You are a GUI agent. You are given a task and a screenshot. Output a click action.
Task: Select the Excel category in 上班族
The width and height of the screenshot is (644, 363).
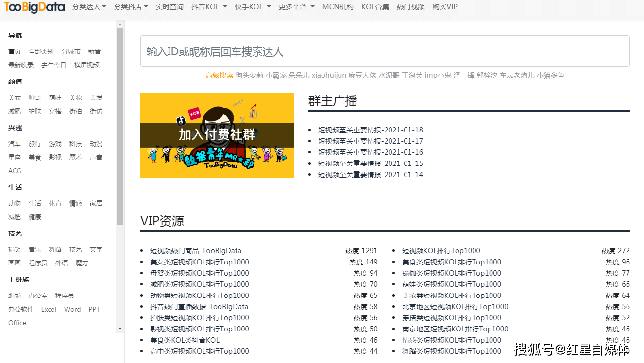49,309
